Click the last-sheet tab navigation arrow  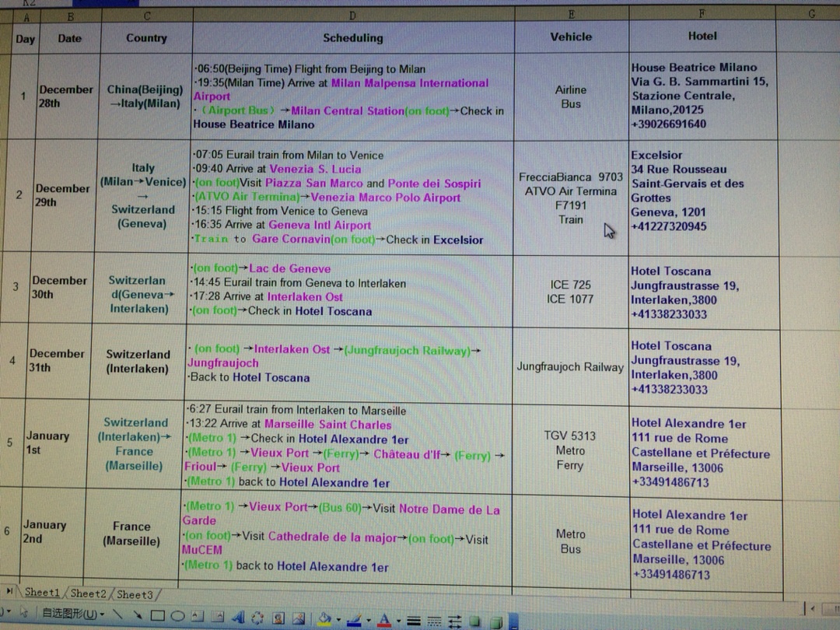(9, 592)
